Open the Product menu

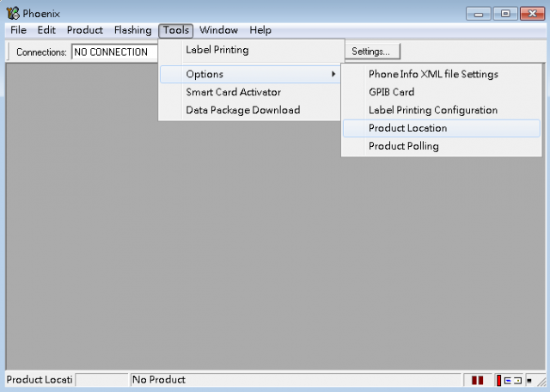85,30
